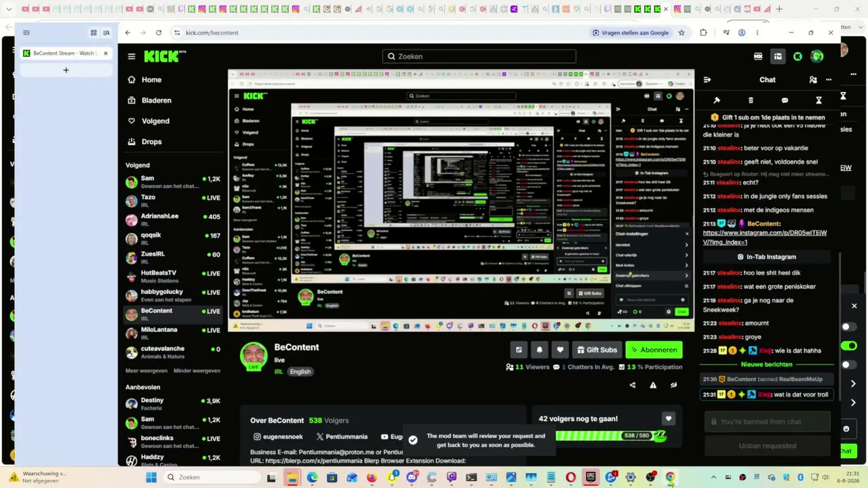Open AdrianahLee channel in the sidebar
Viewport: 868px width, 488px height.
click(x=173, y=220)
